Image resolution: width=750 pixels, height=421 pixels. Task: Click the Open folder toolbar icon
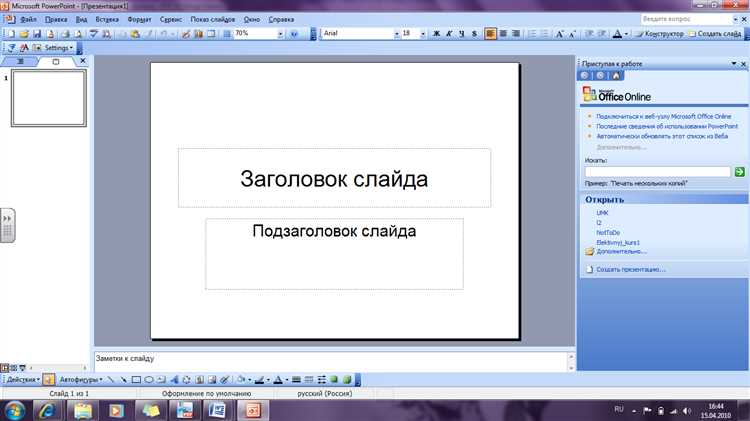pyautogui.click(x=23, y=34)
